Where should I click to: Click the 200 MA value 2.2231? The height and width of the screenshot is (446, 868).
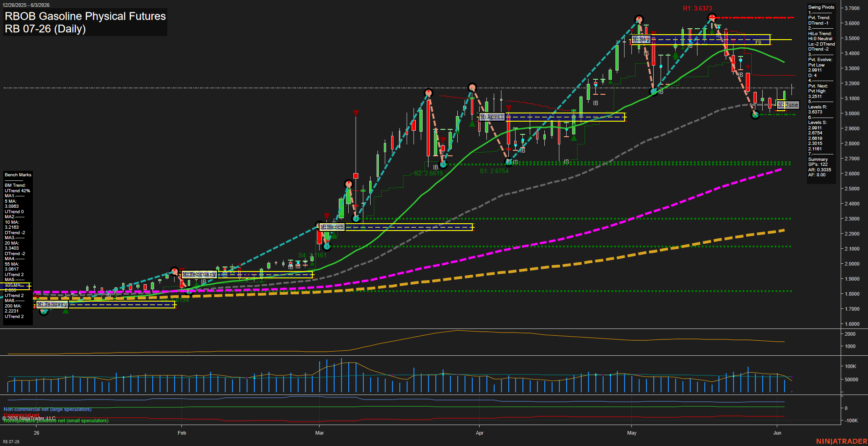click(12, 311)
